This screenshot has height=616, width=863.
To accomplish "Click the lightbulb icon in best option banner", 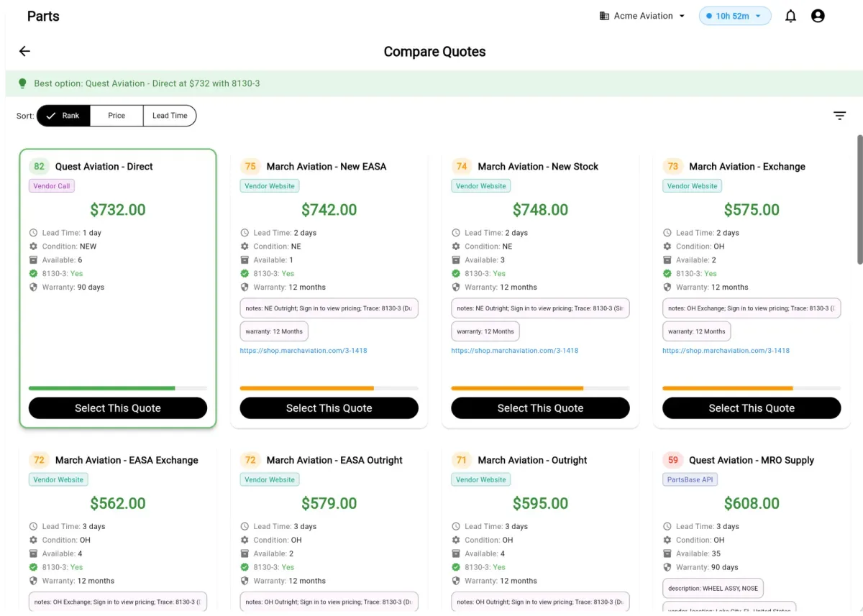I will point(22,83).
